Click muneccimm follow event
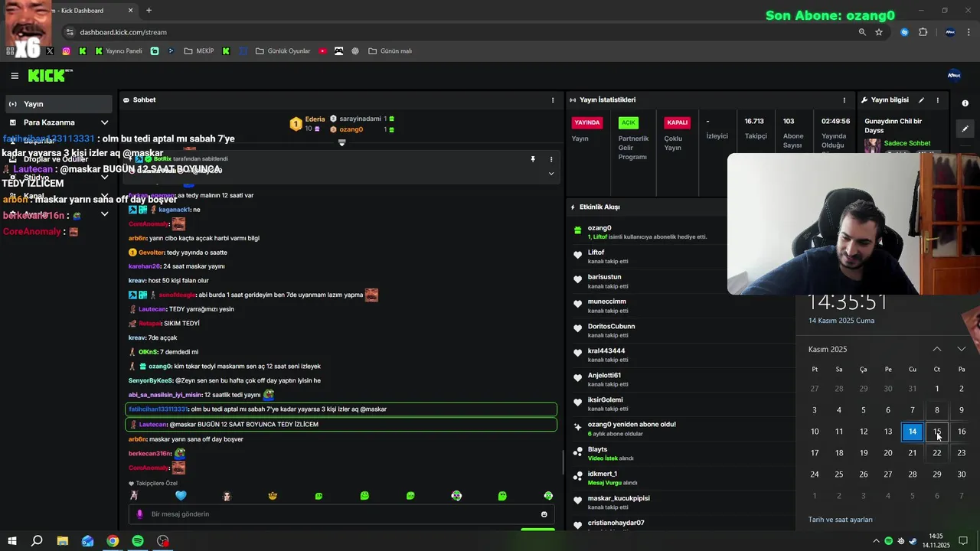 [x=647, y=305]
